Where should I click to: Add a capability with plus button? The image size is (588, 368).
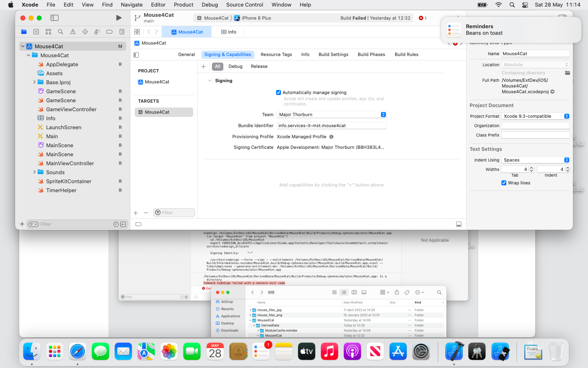[x=203, y=67]
